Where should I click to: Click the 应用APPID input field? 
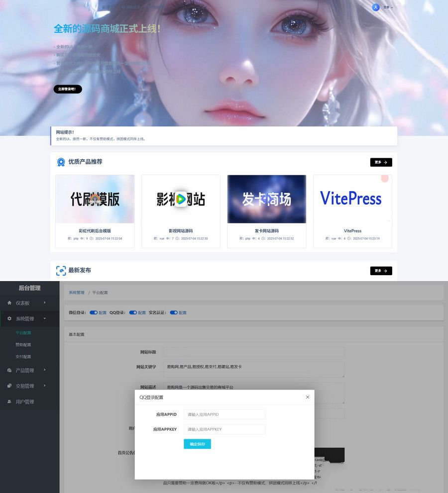tap(224, 414)
